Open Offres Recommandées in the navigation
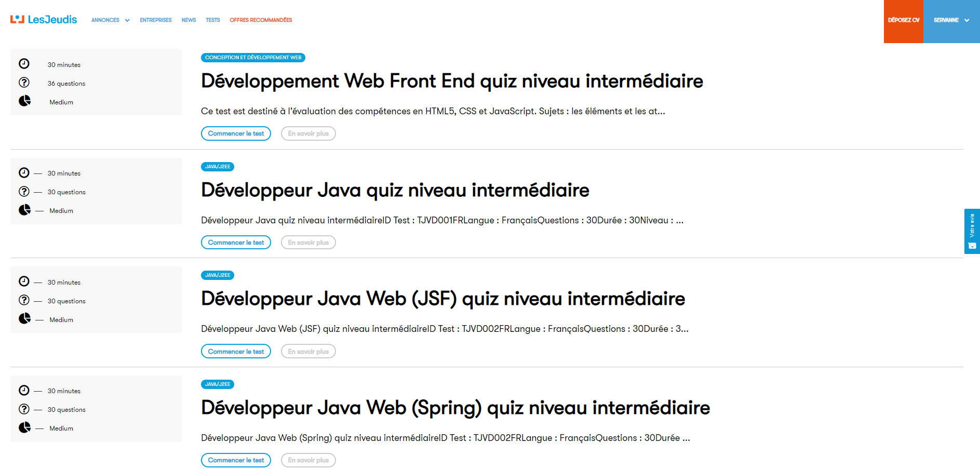The image size is (980, 469). point(261,20)
